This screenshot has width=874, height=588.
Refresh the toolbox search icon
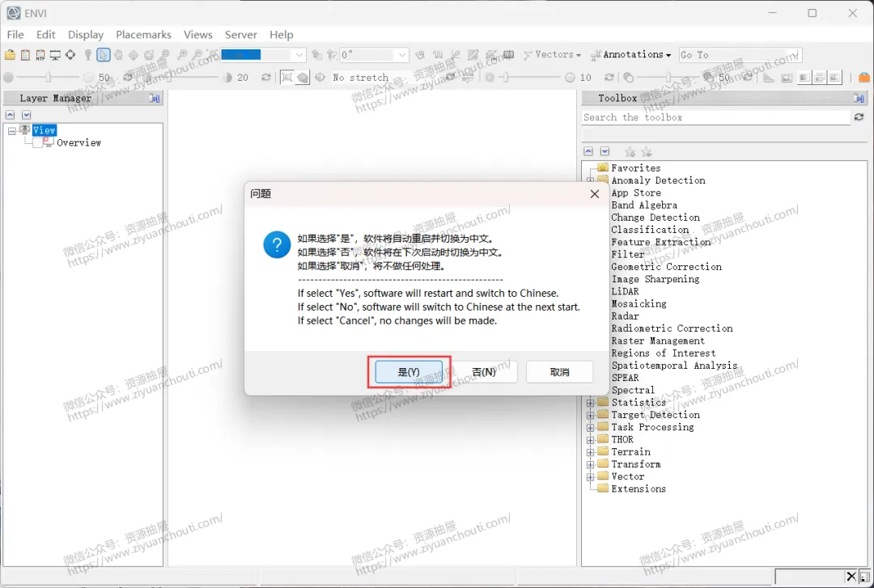859,117
